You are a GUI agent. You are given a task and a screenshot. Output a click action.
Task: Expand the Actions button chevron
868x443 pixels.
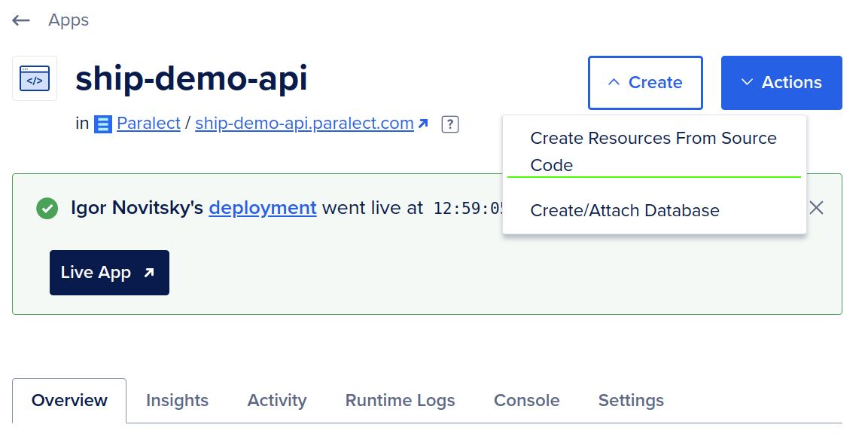tap(746, 82)
